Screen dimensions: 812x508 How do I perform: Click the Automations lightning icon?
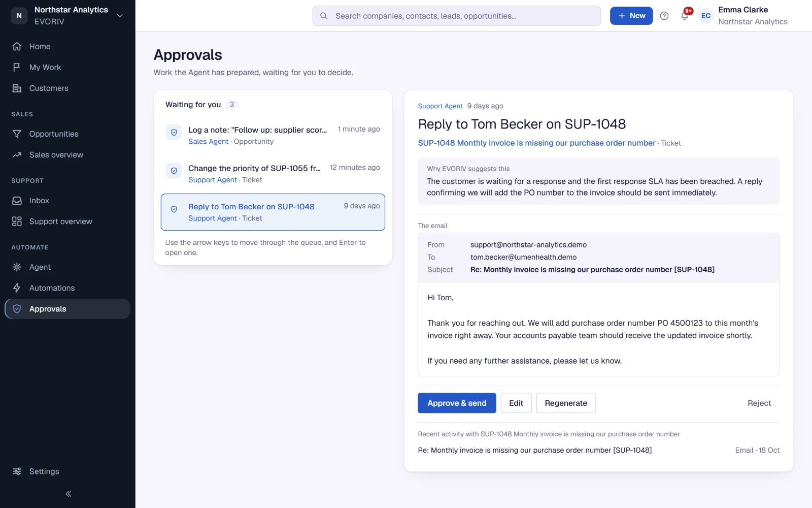tap(17, 288)
